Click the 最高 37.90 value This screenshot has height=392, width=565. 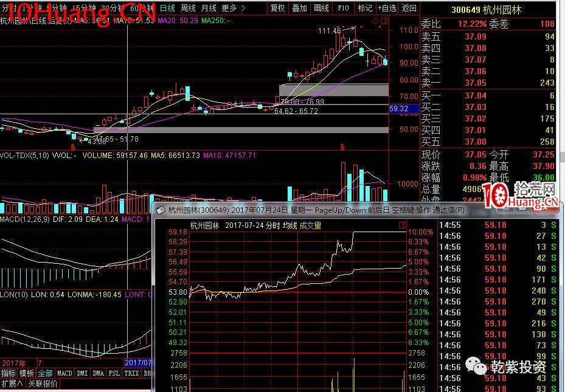coord(543,166)
